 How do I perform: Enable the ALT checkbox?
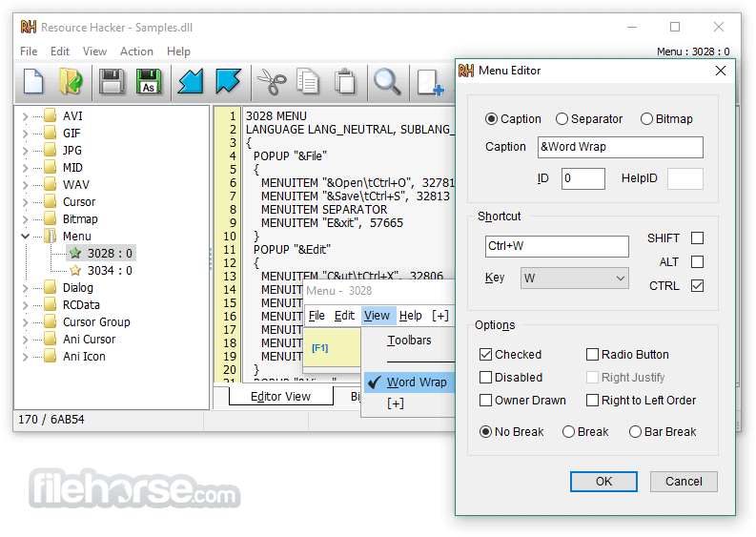(697, 261)
